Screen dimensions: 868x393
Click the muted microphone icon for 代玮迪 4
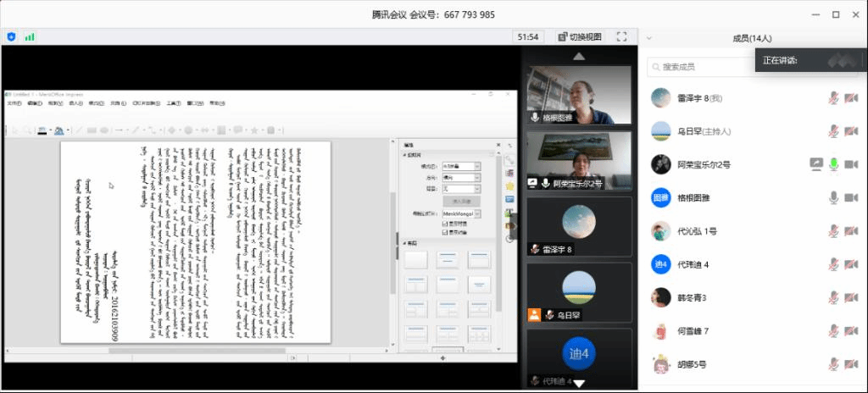coord(834,264)
